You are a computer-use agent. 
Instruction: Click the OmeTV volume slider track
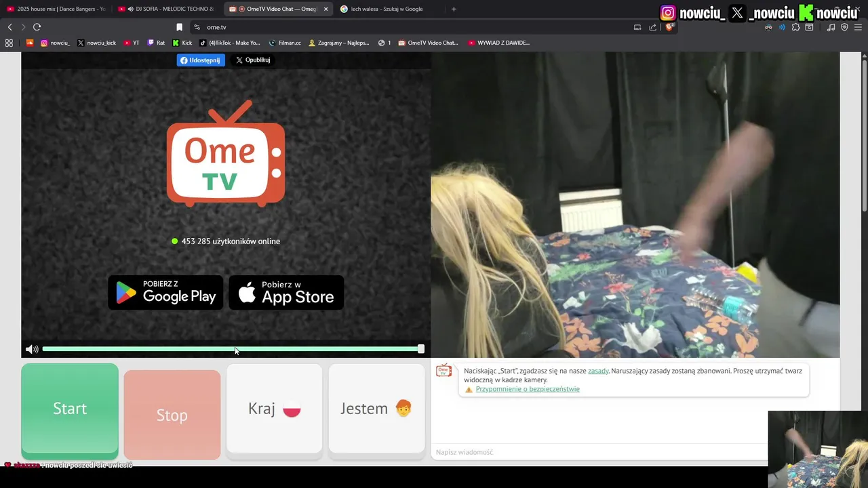[231, 349]
